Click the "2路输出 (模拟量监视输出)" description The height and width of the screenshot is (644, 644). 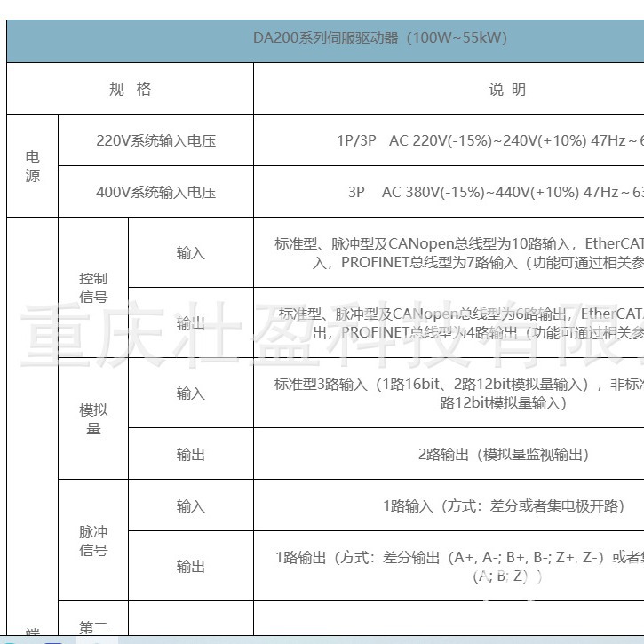(504, 454)
